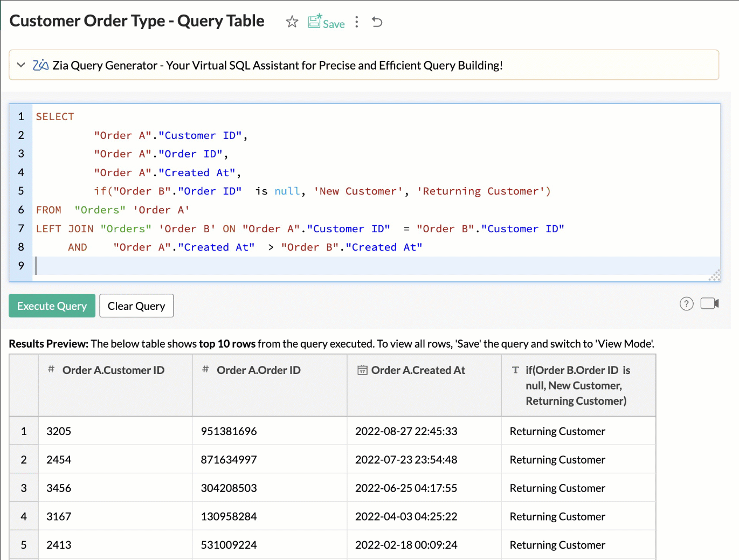Click the resize handle of the query editor
This screenshot has width=739, height=560.
pos(714,275)
